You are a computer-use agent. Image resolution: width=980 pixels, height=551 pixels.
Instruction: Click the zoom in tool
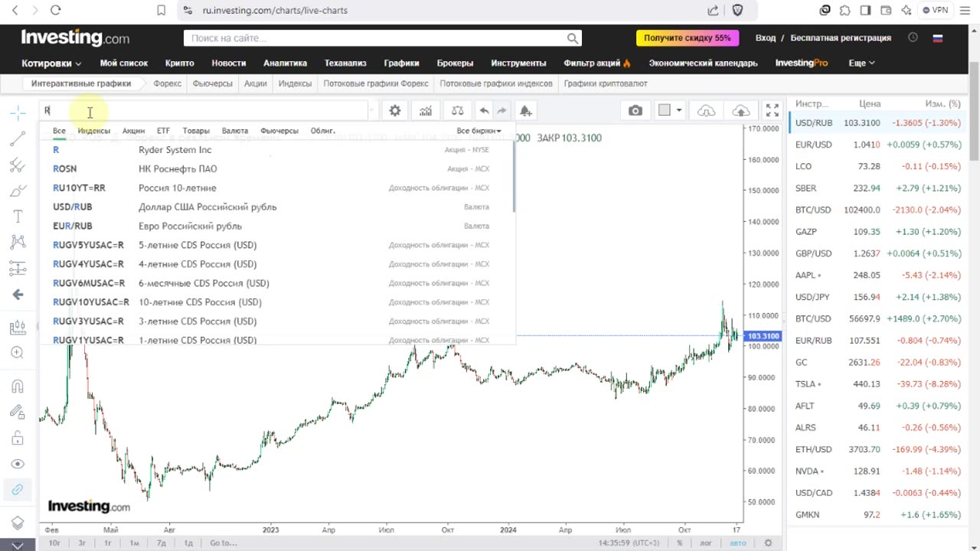18,353
